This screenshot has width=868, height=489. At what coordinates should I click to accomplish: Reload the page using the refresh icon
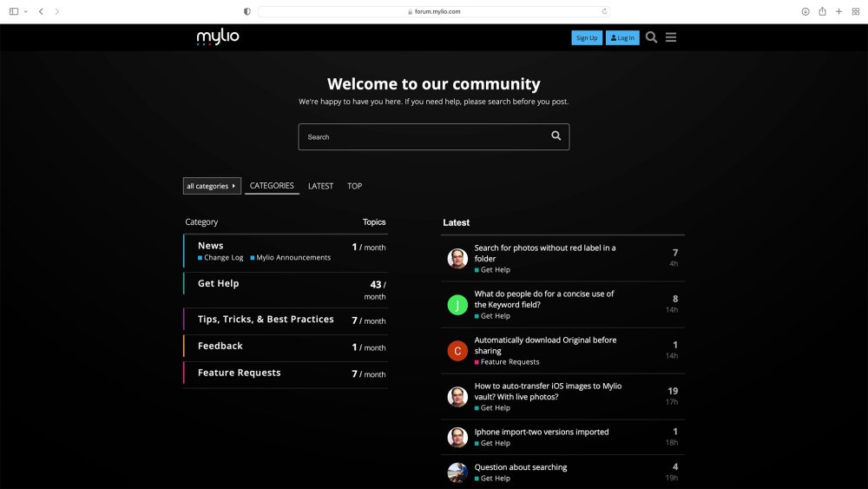pos(604,11)
